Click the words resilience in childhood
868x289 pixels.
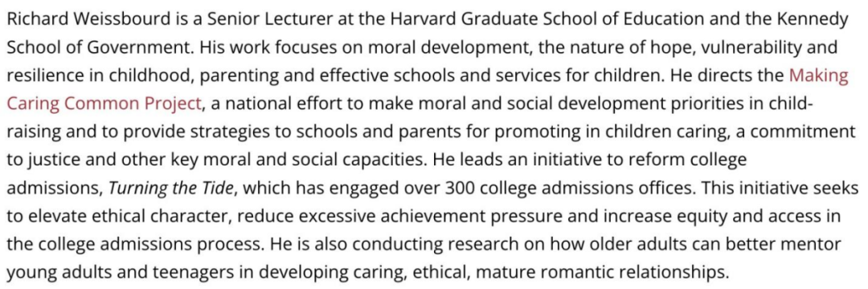click(99, 75)
